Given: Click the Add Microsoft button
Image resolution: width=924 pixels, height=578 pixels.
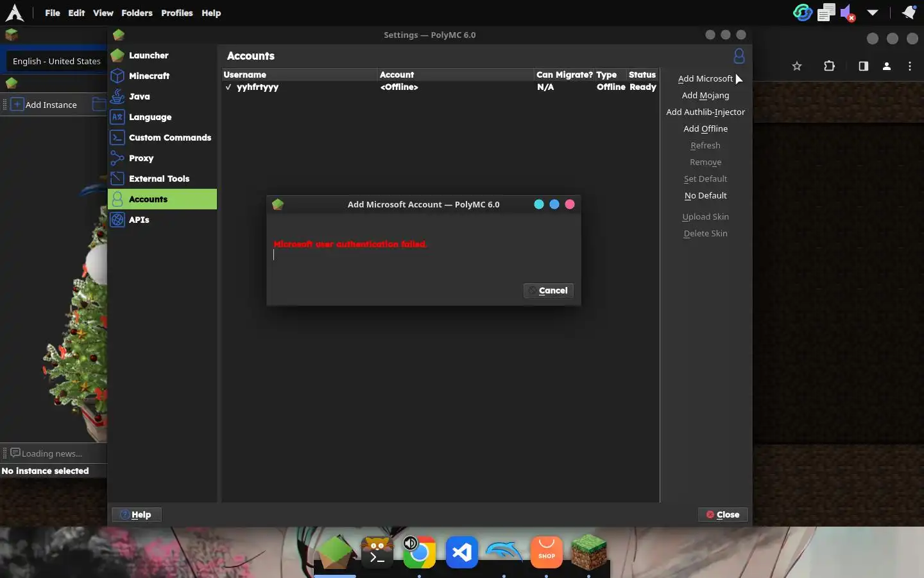Looking at the screenshot, I should click(705, 78).
